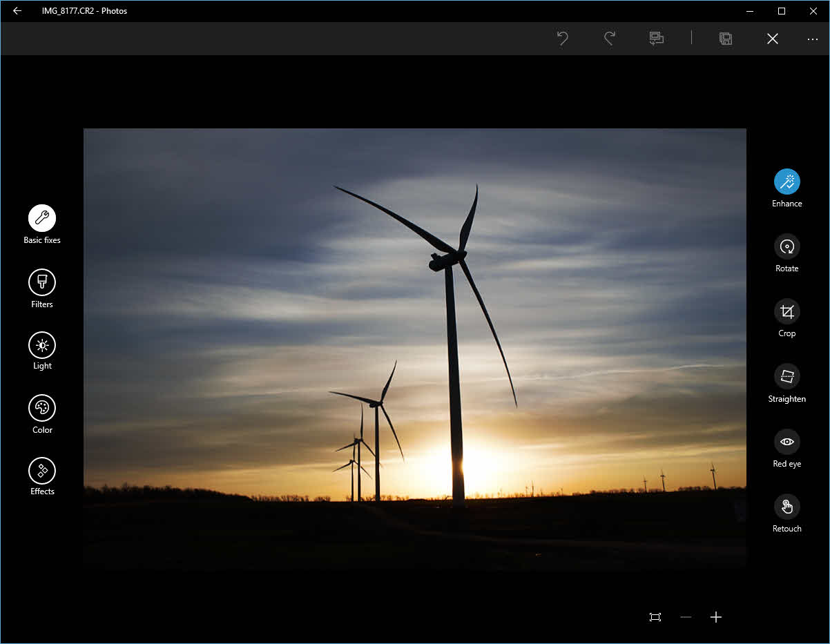This screenshot has height=644, width=830.
Task: Select the Basic fixes category
Action: tap(42, 218)
